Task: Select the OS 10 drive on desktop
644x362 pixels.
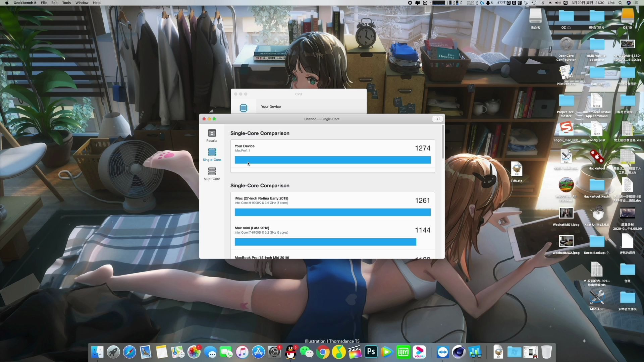Action: 628,16
